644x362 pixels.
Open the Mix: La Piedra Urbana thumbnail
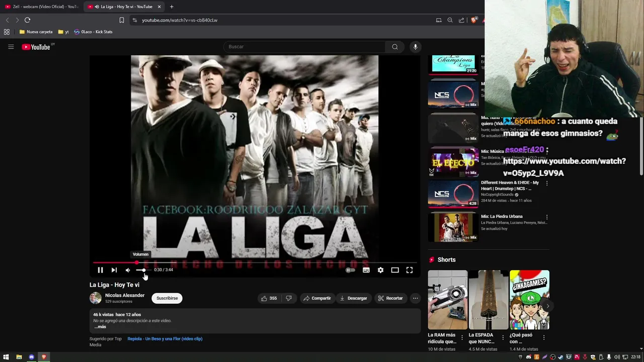[x=453, y=227]
